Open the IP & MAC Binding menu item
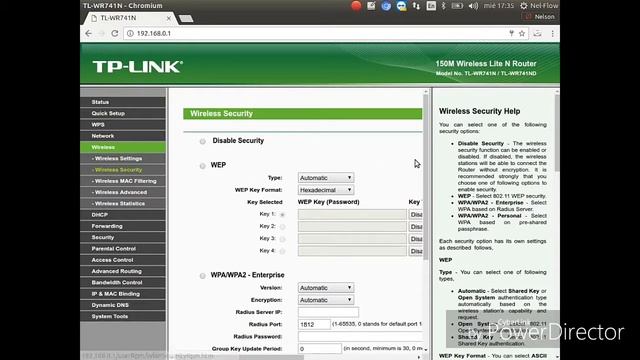The width and height of the screenshot is (640, 360). coord(123,294)
